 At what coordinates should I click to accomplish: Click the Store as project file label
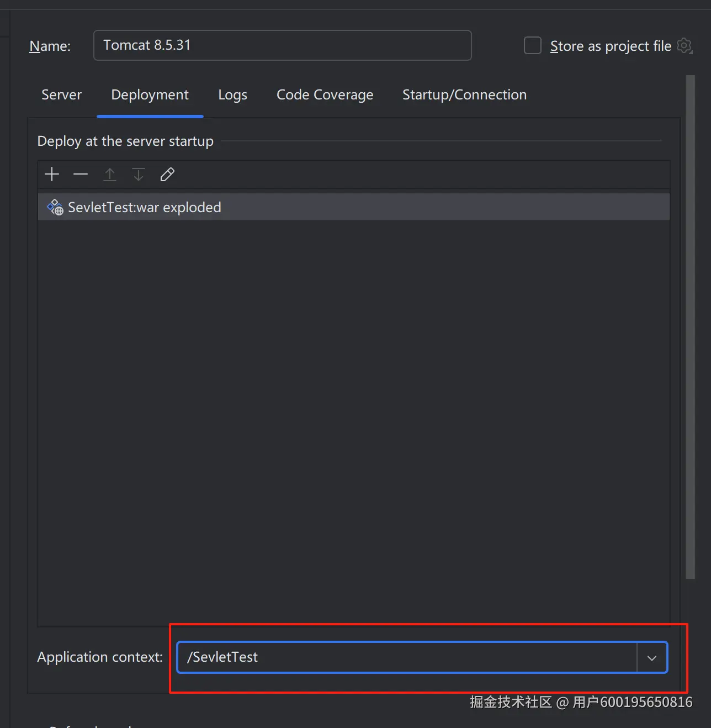611,46
